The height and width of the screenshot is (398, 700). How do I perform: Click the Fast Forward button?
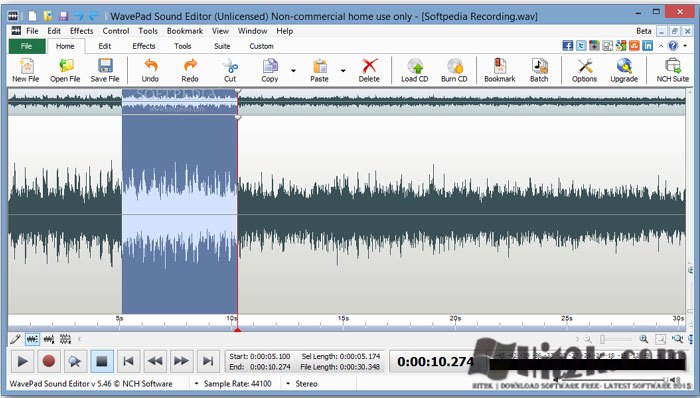(x=181, y=361)
